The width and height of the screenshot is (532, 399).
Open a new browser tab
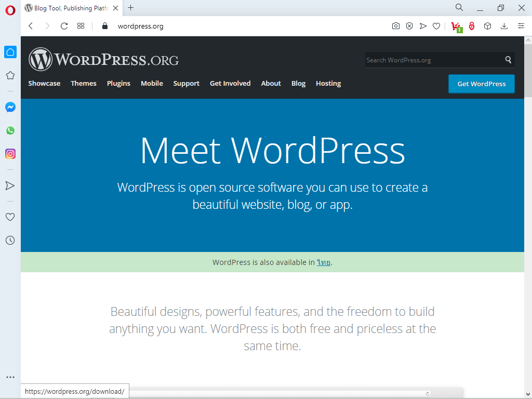click(131, 8)
